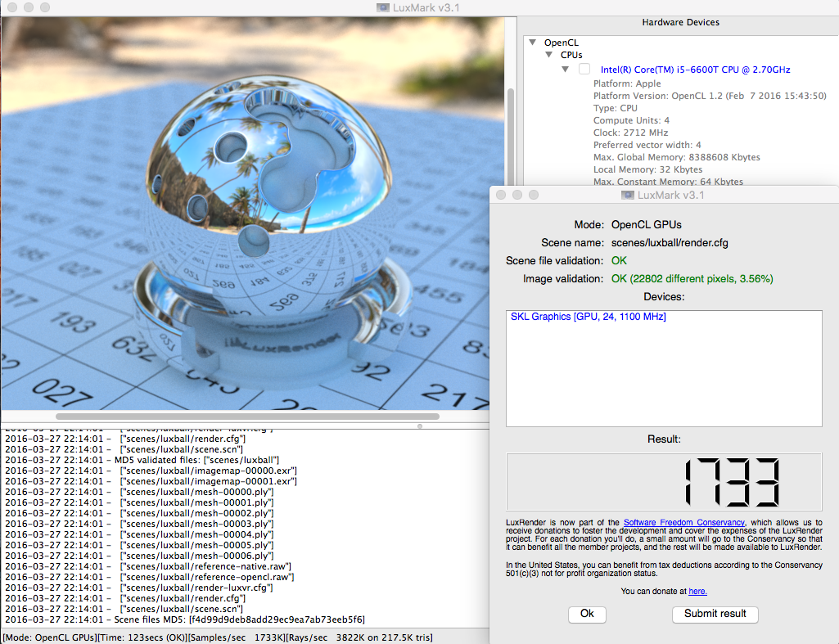This screenshot has height=644, width=839.
Task: Click the 'Preferred vector width: 4' row
Action: point(647,145)
